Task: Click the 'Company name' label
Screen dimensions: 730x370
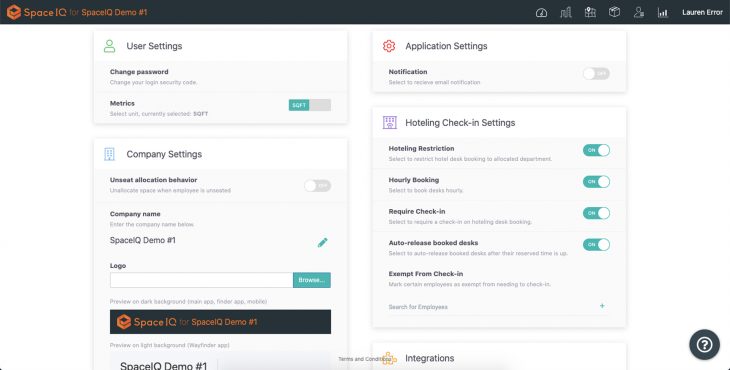Action: 135,214
